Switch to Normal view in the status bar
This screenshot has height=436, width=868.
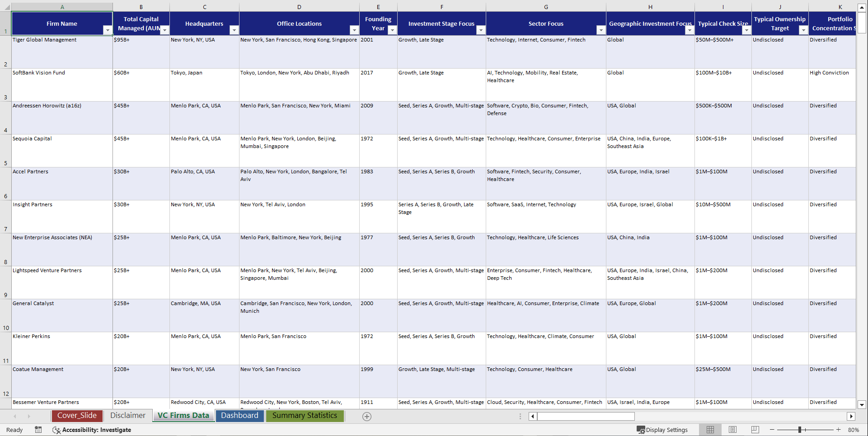coord(710,430)
